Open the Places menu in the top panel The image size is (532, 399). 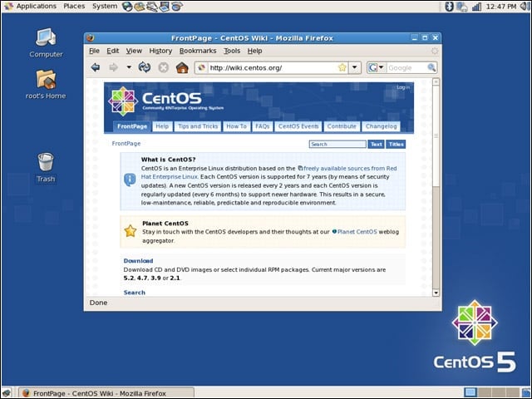tap(74, 6)
